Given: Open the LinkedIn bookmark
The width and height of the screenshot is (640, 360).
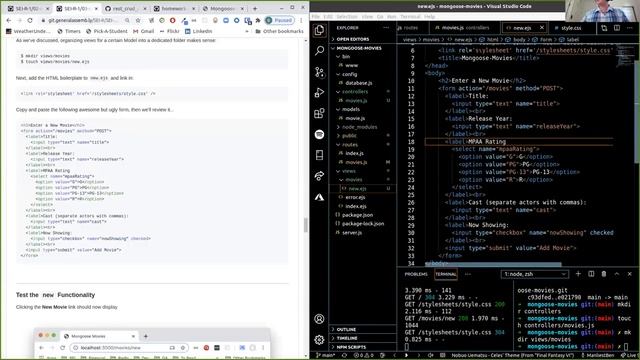Looking at the screenshot, I should pyautogui.click(x=198, y=31).
